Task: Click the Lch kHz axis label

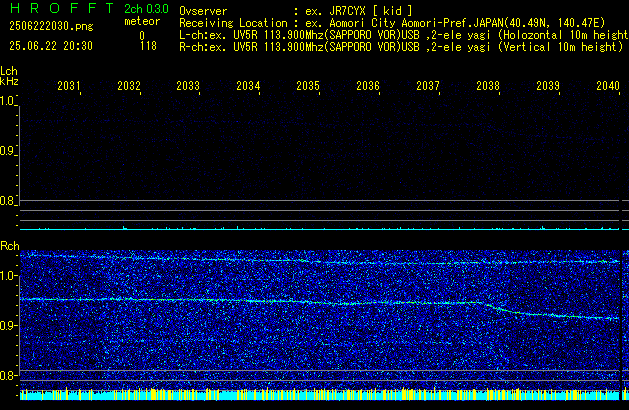Action: pyautogui.click(x=9, y=76)
